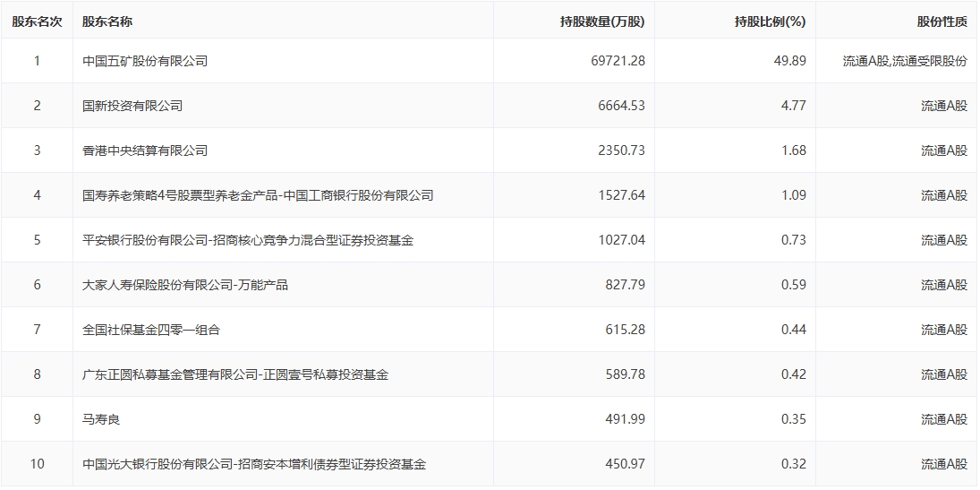Image resolution: width=980 pixels, height=490 pixels.
Task: Click shareholder name 马寿良
Action: click(x=100, y=419)
